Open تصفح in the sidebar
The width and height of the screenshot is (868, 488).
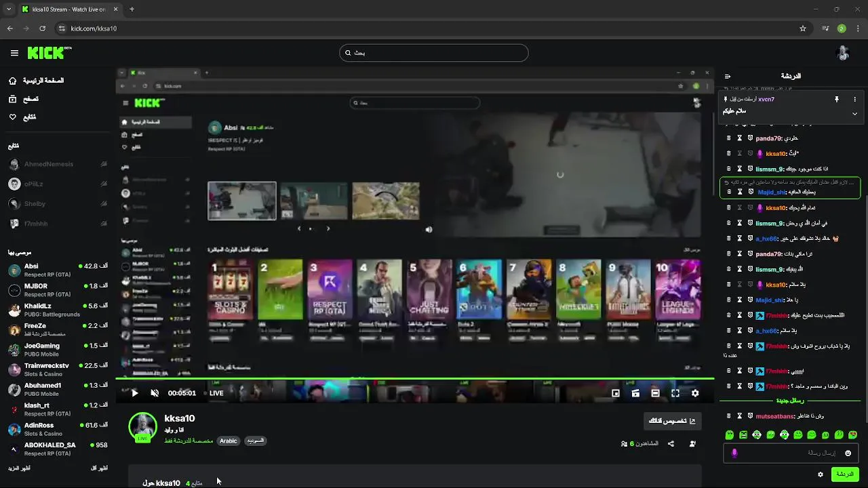tap(31, 99)
